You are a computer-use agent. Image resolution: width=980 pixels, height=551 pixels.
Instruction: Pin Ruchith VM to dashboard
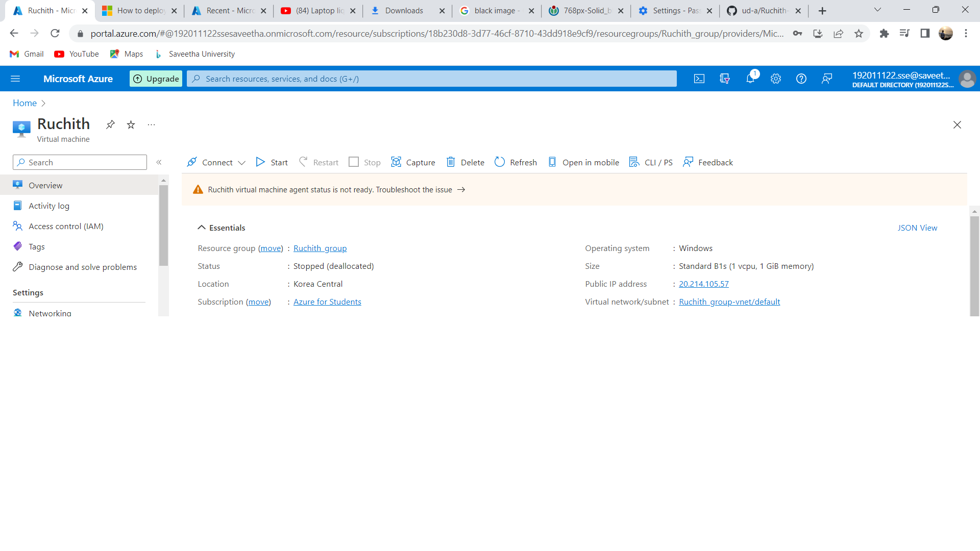(110, 124)
